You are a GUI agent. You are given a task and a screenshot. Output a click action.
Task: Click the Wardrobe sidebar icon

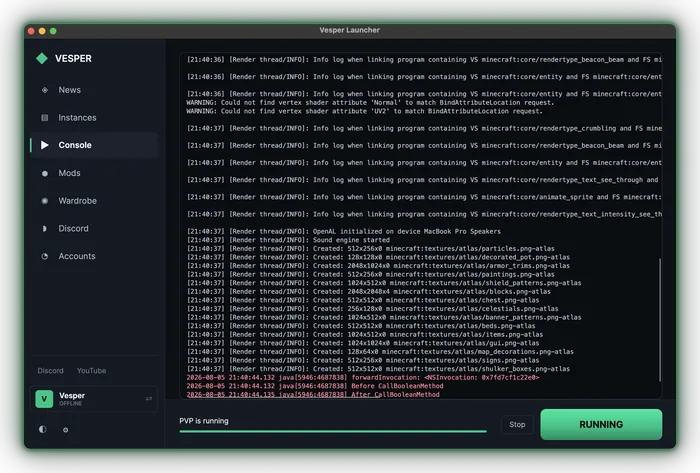pyautogui.click(x=45, y=201)
